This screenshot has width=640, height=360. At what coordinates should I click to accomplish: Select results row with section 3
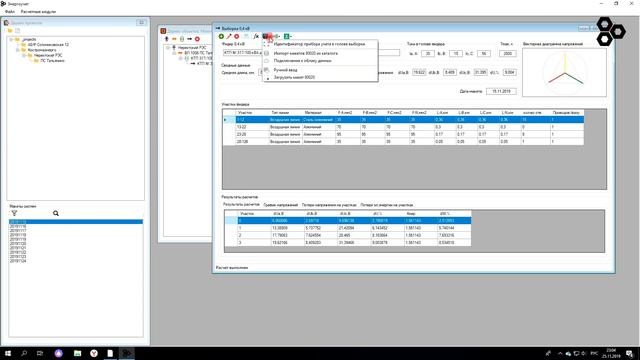tap(348, 242)
